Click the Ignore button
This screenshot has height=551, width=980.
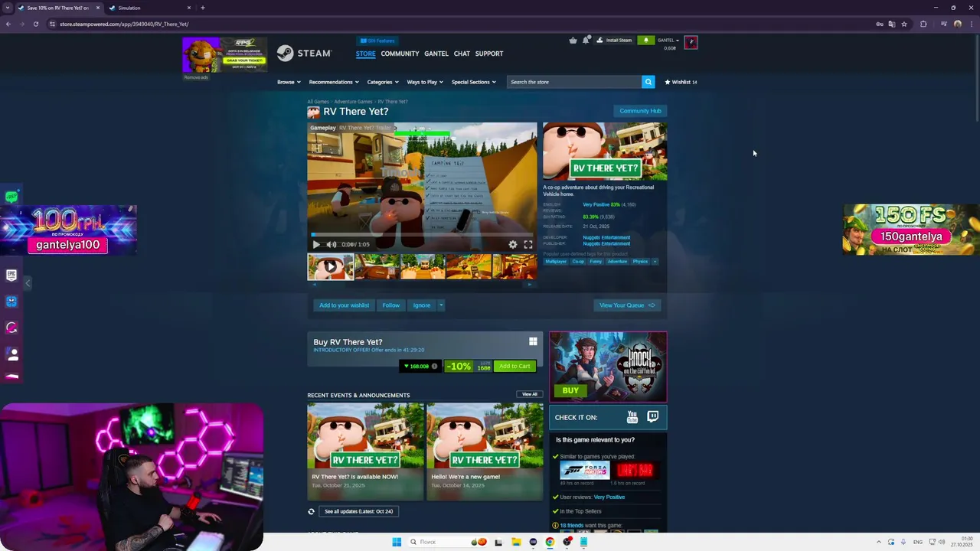point(422,305)
